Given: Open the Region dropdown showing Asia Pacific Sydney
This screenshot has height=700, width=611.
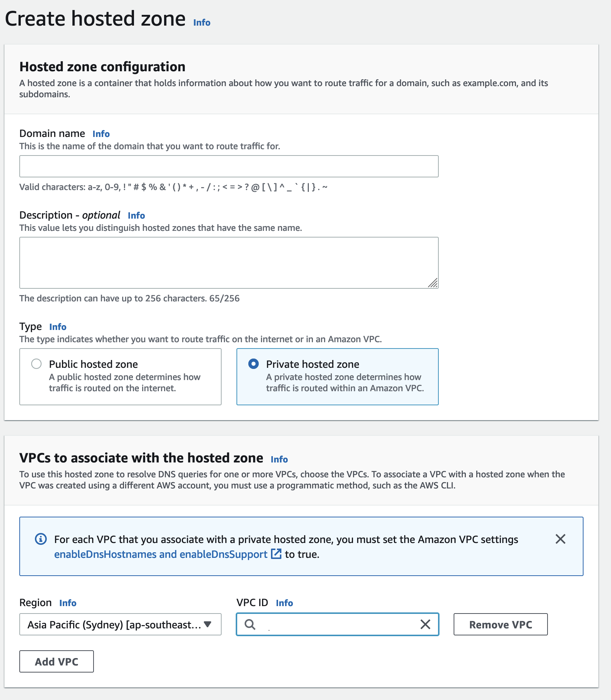Looking at the screenshot, I should (120, 624).
